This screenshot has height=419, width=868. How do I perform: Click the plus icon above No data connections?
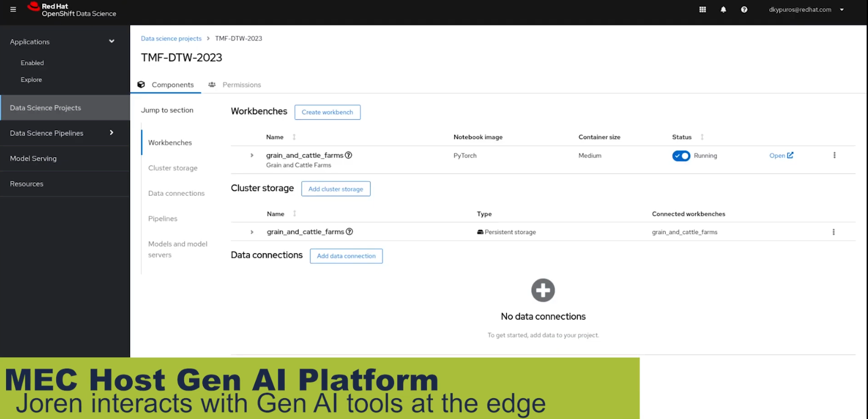point(543,290)
